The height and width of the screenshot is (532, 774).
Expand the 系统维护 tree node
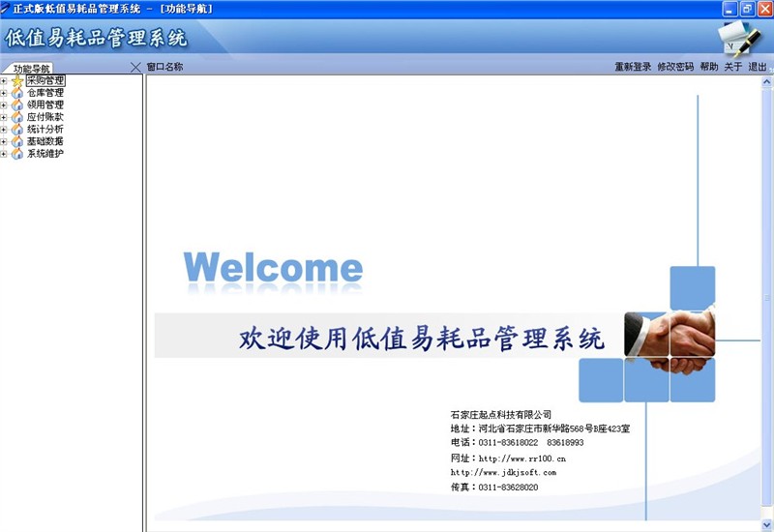4,154
